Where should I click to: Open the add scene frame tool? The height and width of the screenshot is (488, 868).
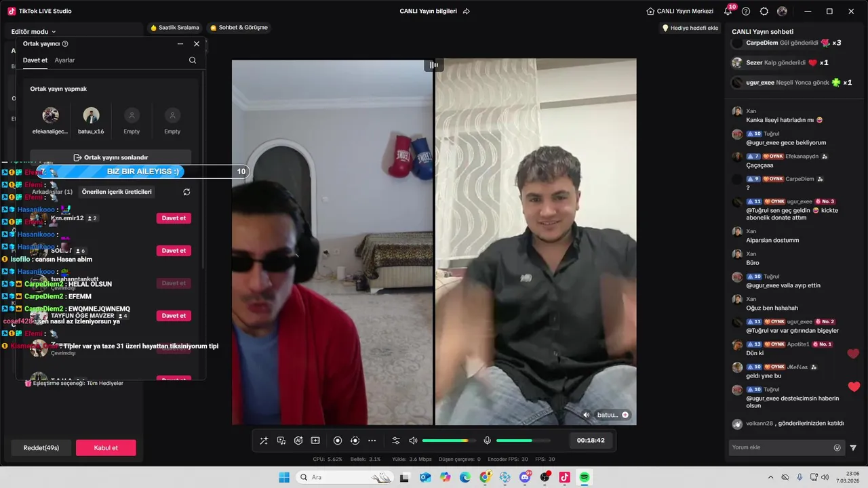315,441
